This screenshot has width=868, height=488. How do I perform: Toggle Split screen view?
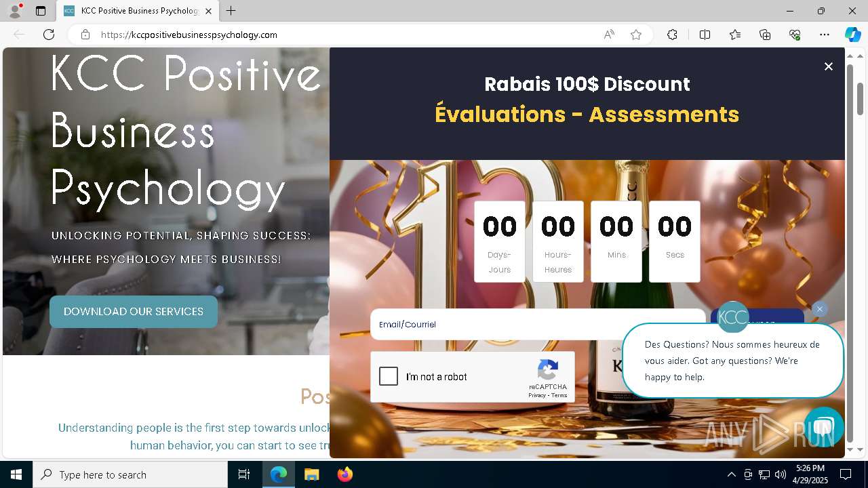coord(705,35)
